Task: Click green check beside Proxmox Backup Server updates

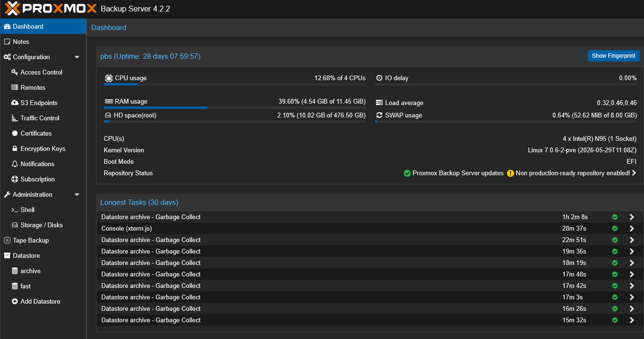Action: click(407, 173)
